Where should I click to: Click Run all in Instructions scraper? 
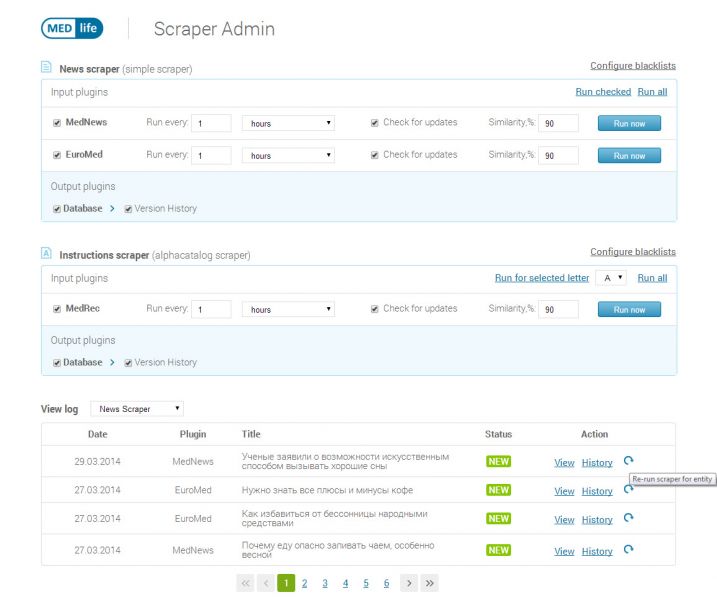[x=652, y=278]
